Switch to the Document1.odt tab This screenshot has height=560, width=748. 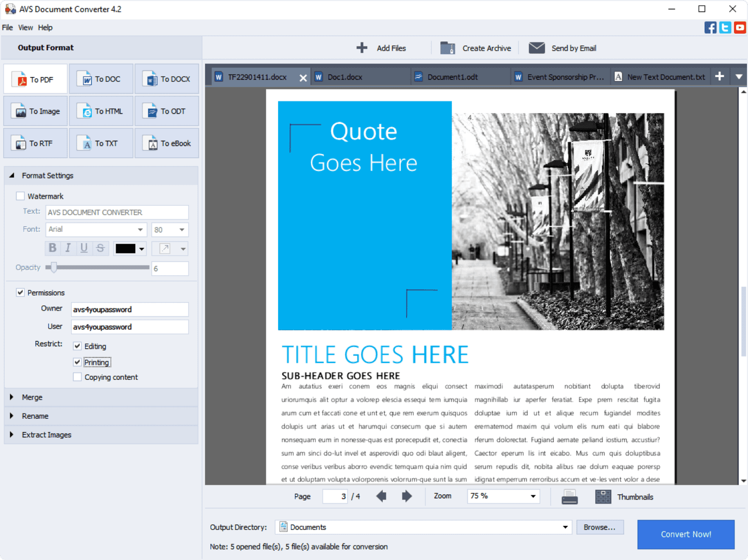click(460, 77)
